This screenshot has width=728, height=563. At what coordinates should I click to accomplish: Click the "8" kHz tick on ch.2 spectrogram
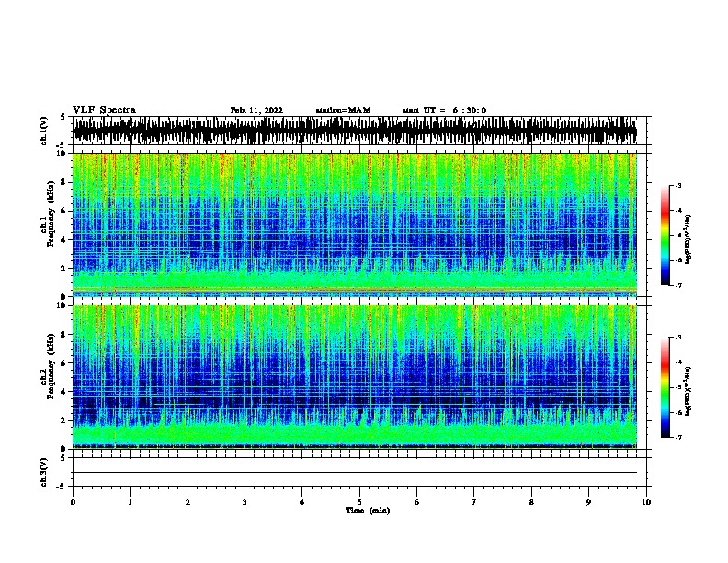[63, 335]
